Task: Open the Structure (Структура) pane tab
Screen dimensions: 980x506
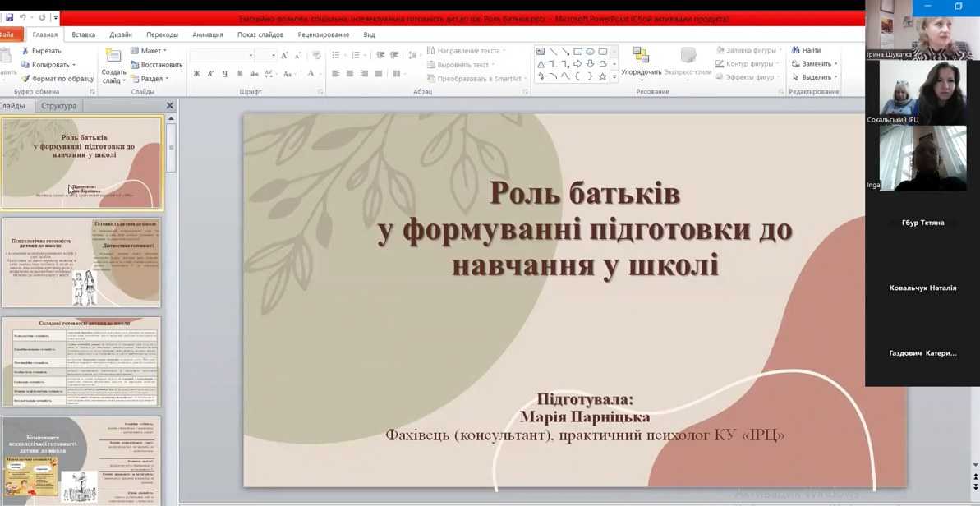Action: coord(58,106)
